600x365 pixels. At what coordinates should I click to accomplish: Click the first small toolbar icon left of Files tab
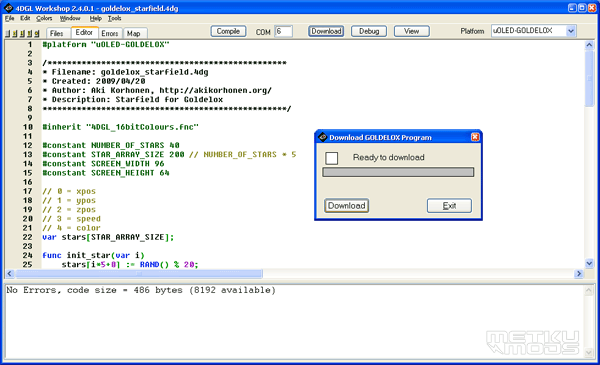[x=8, y=34]
